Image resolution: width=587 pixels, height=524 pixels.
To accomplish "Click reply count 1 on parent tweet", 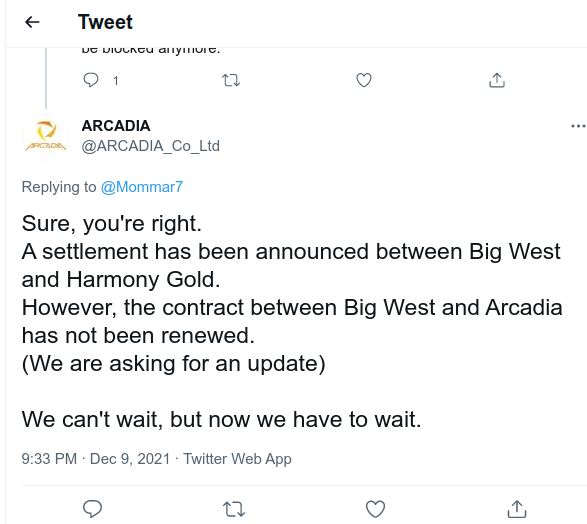I will (116, 80).
